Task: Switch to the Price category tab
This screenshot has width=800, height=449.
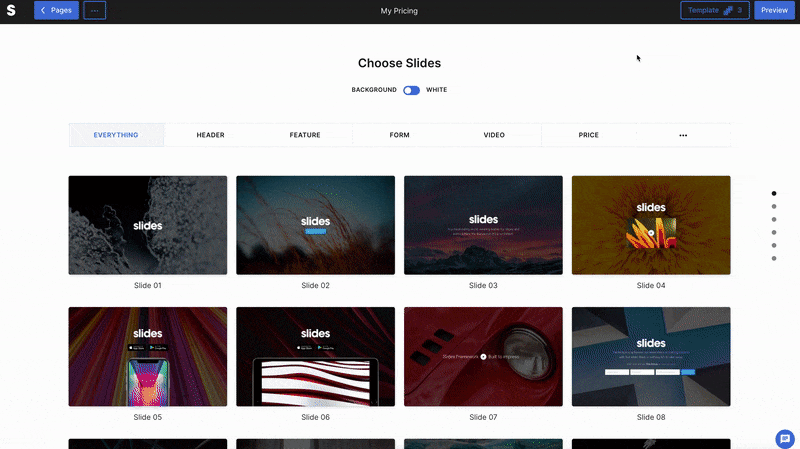Action: click(588, 135)
